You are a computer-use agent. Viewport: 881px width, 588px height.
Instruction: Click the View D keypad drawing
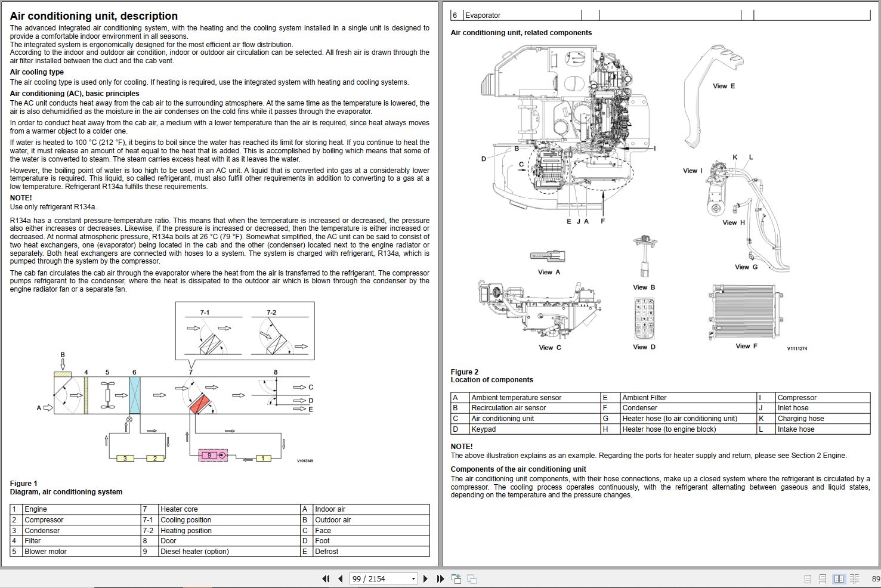tap(644, 319)
